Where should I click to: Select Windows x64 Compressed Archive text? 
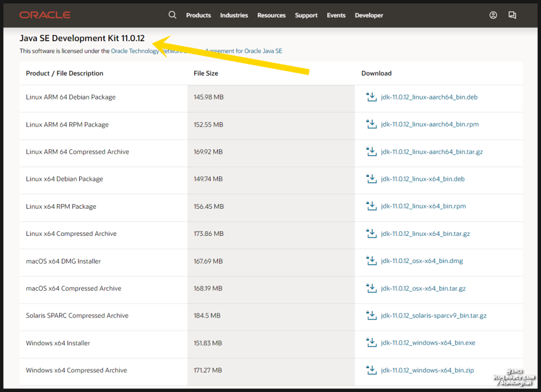pyautogui.click(x=76, y=370)
